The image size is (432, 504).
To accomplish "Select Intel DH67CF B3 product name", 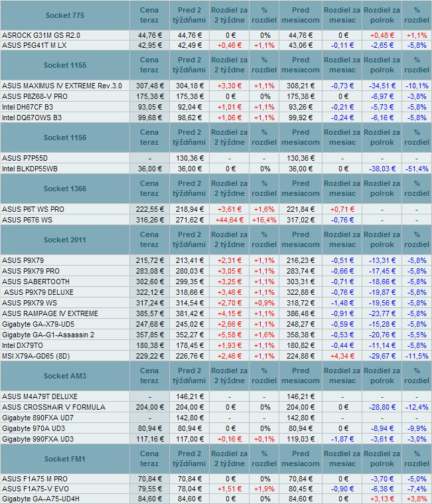I will 28,107.
